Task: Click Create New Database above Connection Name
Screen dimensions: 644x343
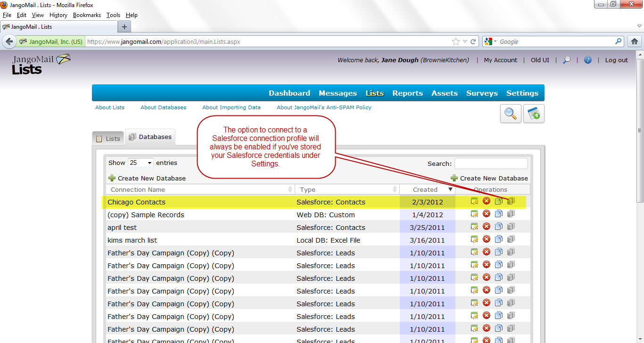Action: 147,178
